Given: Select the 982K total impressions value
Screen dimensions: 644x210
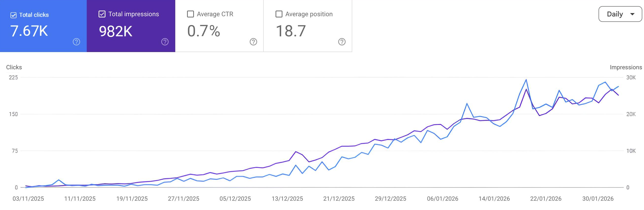Looking at the screenshot, I should (116, 31).
